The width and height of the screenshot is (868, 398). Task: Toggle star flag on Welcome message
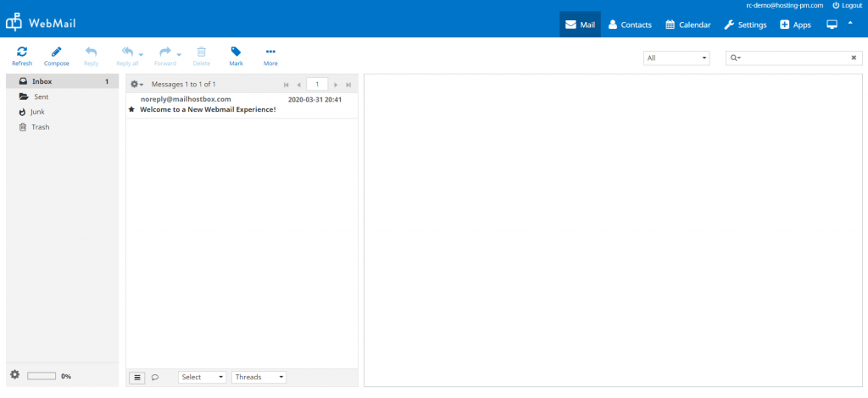pos(131,109)
